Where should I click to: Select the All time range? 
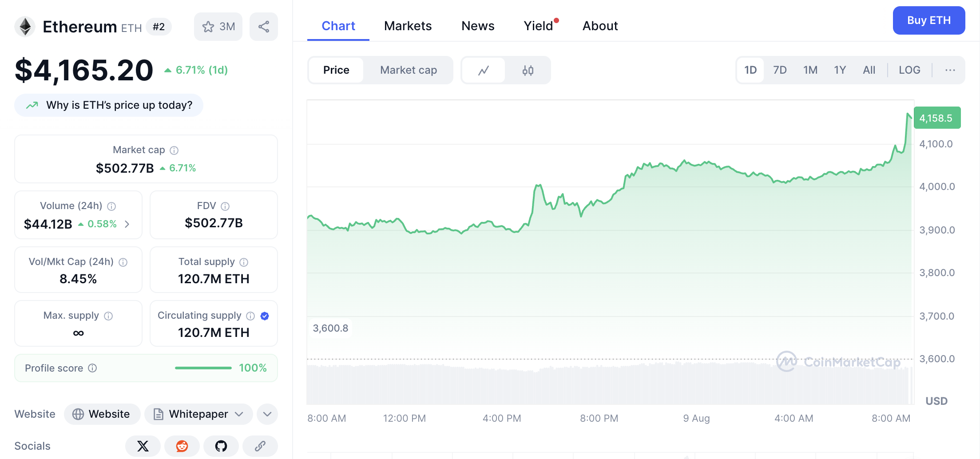(869, 70)
